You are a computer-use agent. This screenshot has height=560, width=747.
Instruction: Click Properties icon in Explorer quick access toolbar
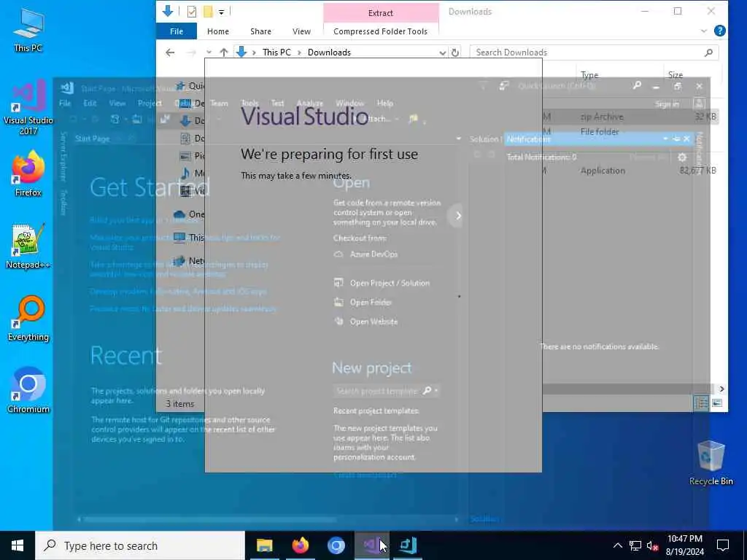[x=192, y=12]
